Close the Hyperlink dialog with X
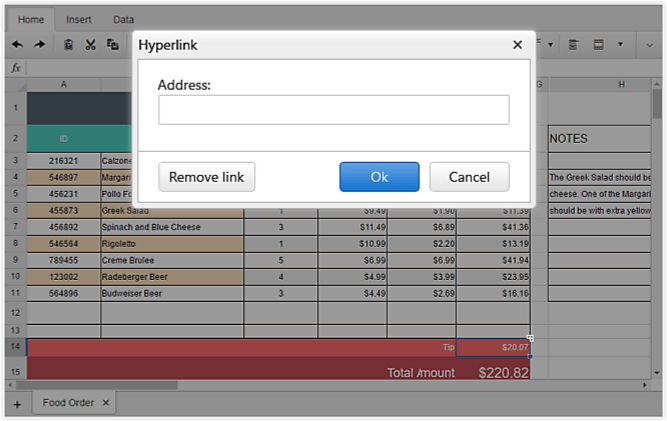 (x=517, y=45)
